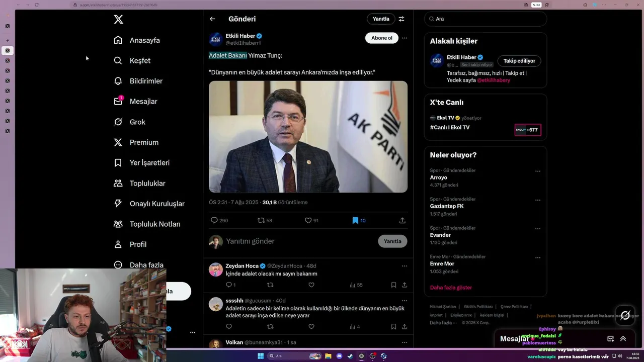This screenshot has width=644, height=362.
Task: Open more options for Evander trend
Action: tap(538, 229)
